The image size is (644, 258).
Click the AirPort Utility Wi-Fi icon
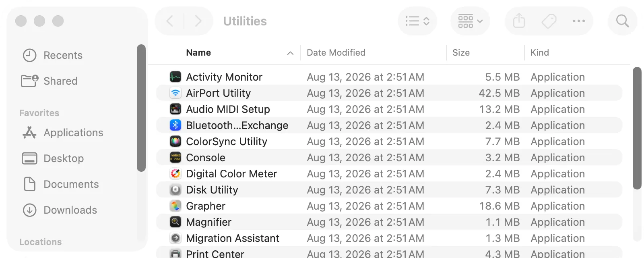click(x=175, y=93)
